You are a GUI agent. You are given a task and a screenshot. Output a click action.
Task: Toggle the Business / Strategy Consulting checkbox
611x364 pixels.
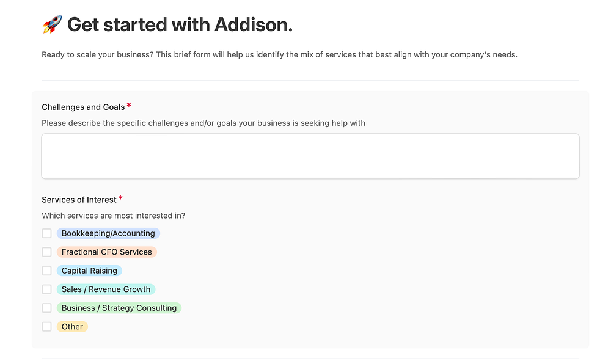coord(46,308)
